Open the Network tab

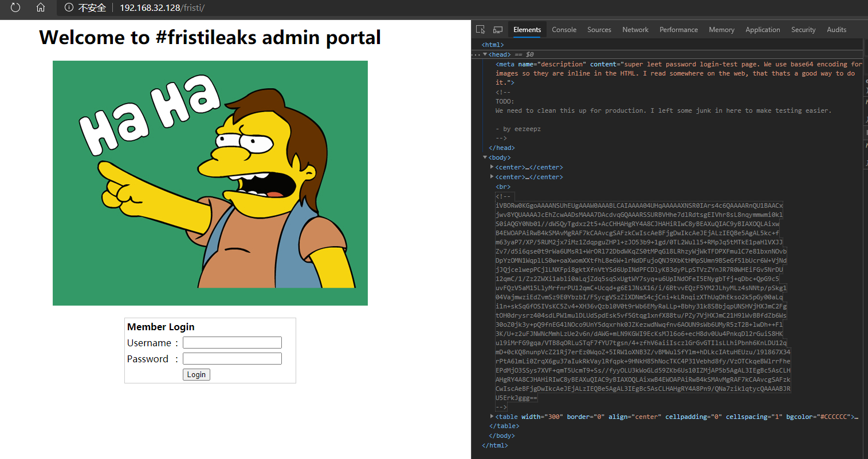pos(635,29)
